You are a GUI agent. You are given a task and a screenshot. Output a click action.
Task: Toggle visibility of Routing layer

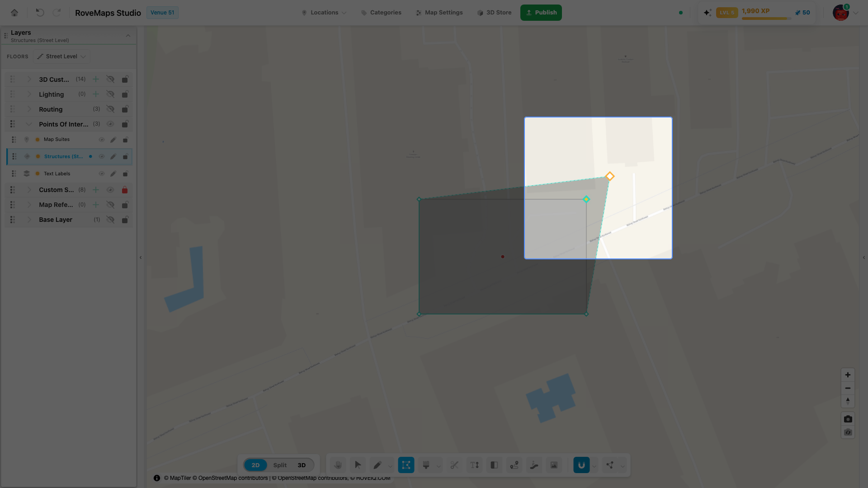click(110, 109)
